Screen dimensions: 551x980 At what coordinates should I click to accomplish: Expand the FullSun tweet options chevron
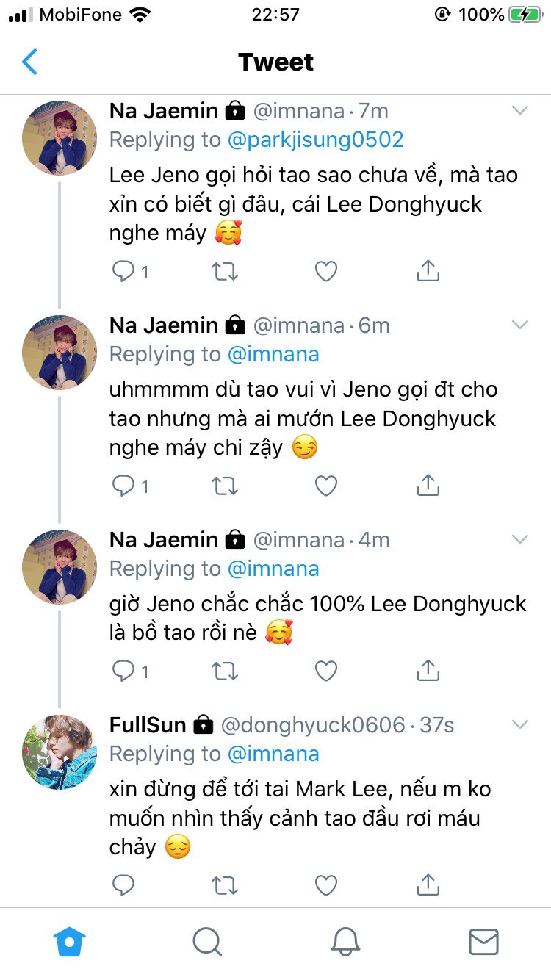pos(519,725)
